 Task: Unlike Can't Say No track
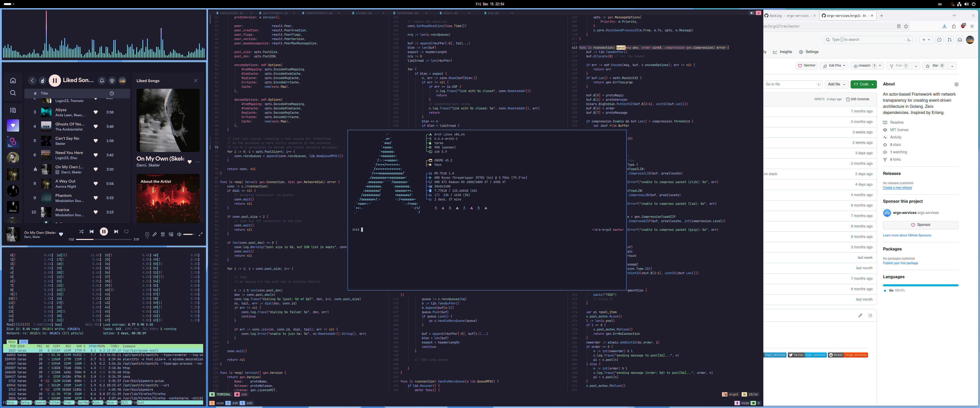pos(96,141)
